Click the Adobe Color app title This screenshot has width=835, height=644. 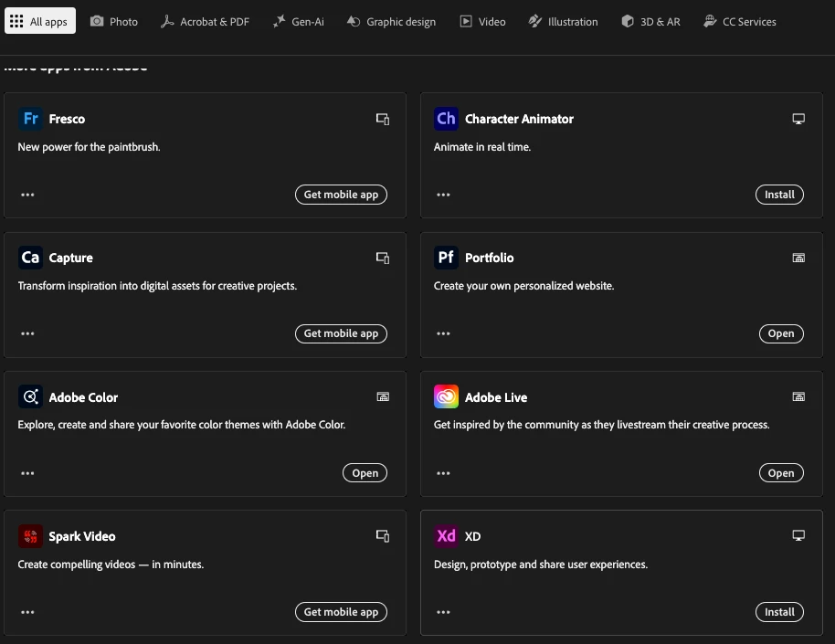point(83,397)
